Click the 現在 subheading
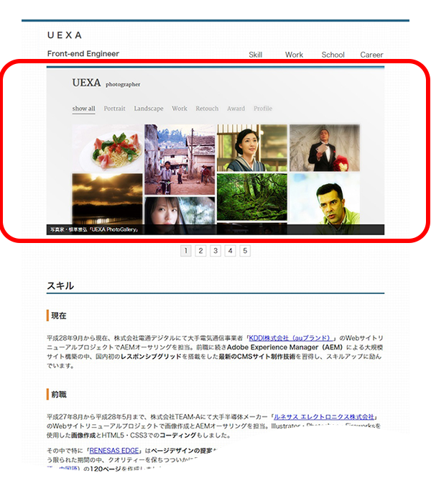This screenshot has width=431, height=504. 59,316
